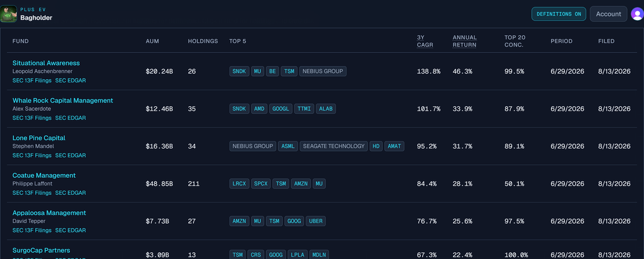Select SPCX ticker in Coatue row
Viewport: 644px width, 259px height.
tap(261, 184)
